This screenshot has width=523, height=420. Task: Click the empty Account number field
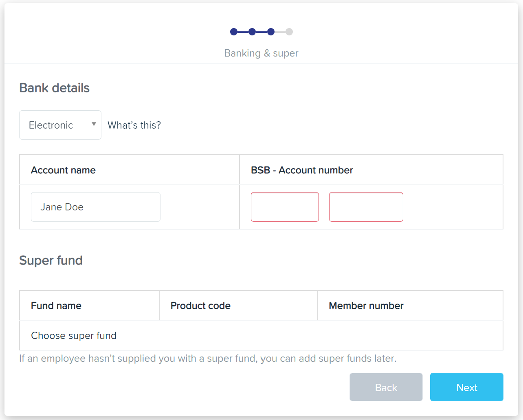[x=366, y=207]
